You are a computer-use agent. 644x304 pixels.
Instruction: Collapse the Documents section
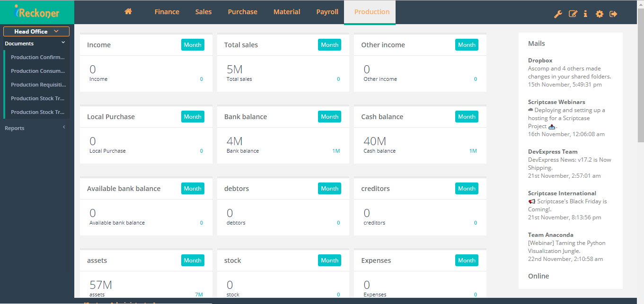tap(62, 43)
